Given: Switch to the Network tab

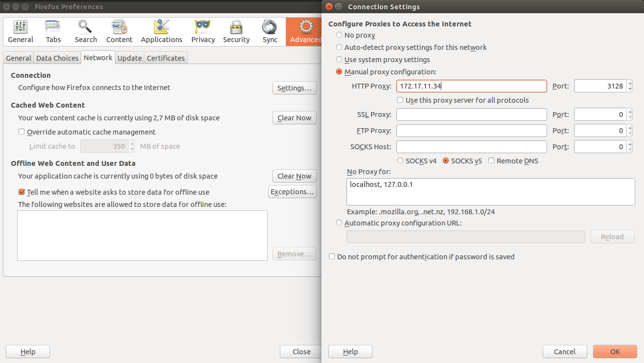Looking at the screenshot, I should click(x=98, y=58).
